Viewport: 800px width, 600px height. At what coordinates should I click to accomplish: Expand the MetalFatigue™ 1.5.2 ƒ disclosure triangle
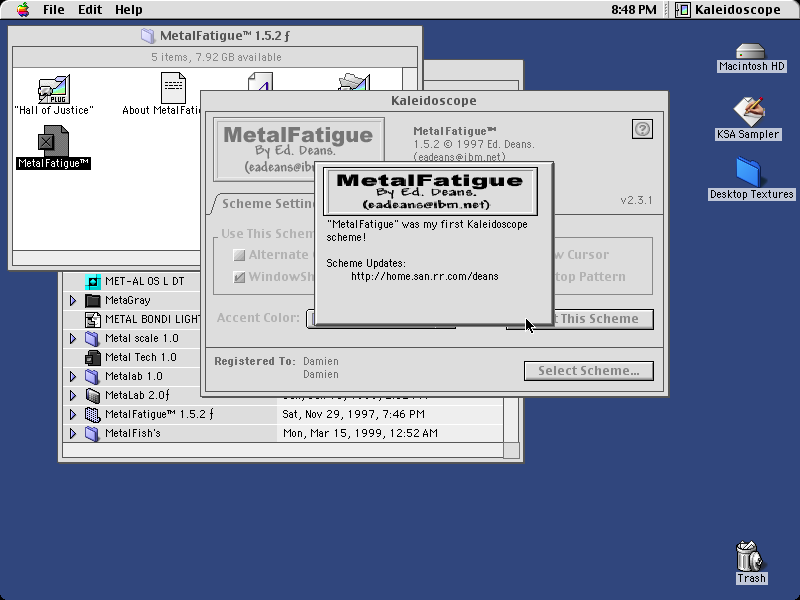[72, 414]
